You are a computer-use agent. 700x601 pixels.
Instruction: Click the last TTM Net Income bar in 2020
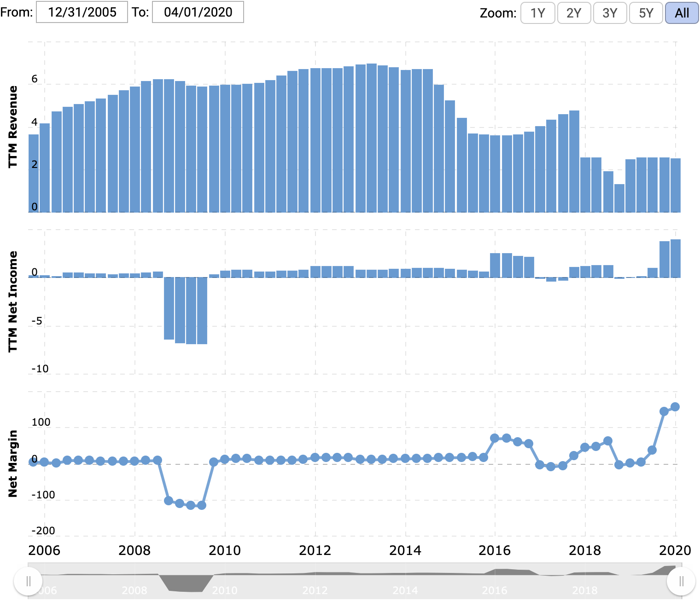[x=676, y=259]
